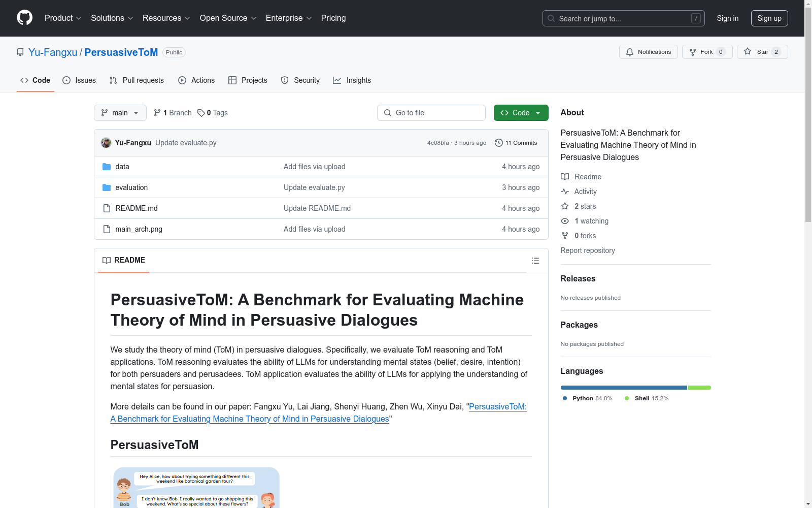View the 0 Tags link
This screenshot has width=812, height=508.
click(213, 113)
